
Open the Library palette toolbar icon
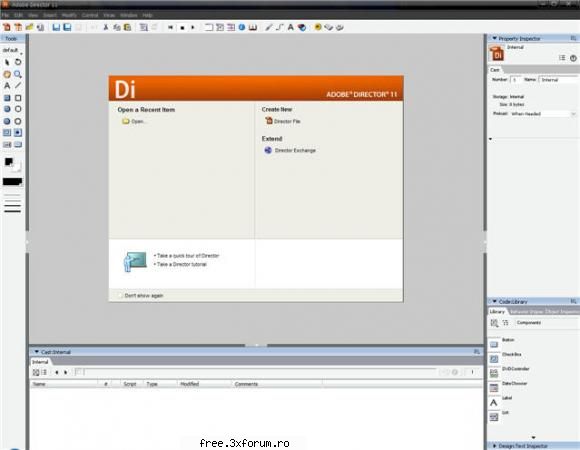(x=253, y=27)
